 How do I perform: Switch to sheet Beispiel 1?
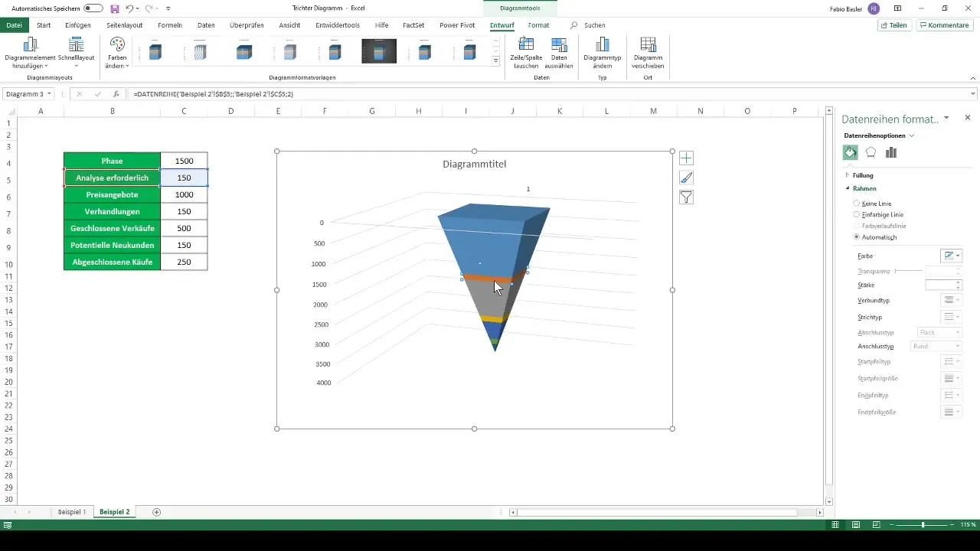click(x=72, y=512)
